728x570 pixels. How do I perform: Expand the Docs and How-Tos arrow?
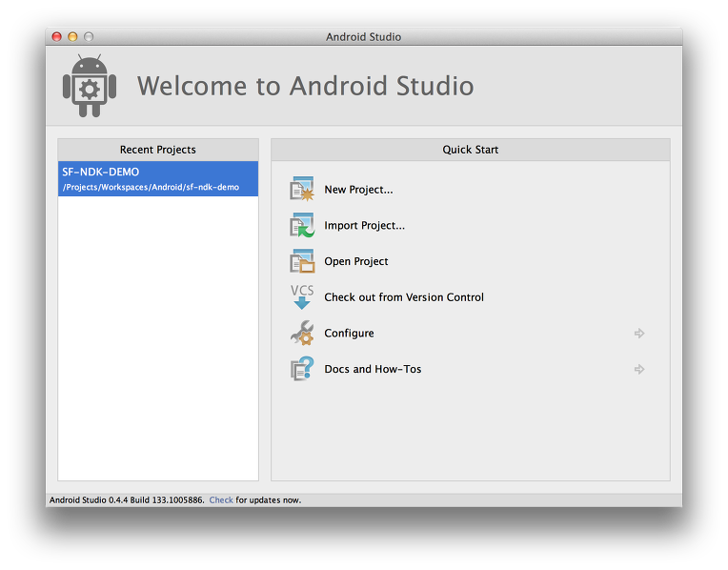coord(639,369)
